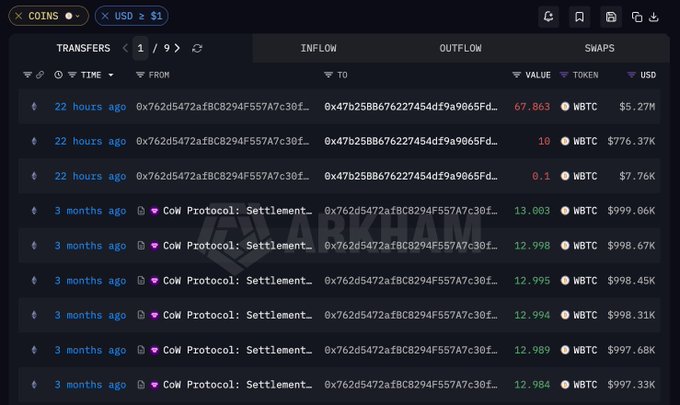Click CoW Protocol logo in 12.995 WBTC row
This screenshot has height=405, width=680.
pos(154,281)
